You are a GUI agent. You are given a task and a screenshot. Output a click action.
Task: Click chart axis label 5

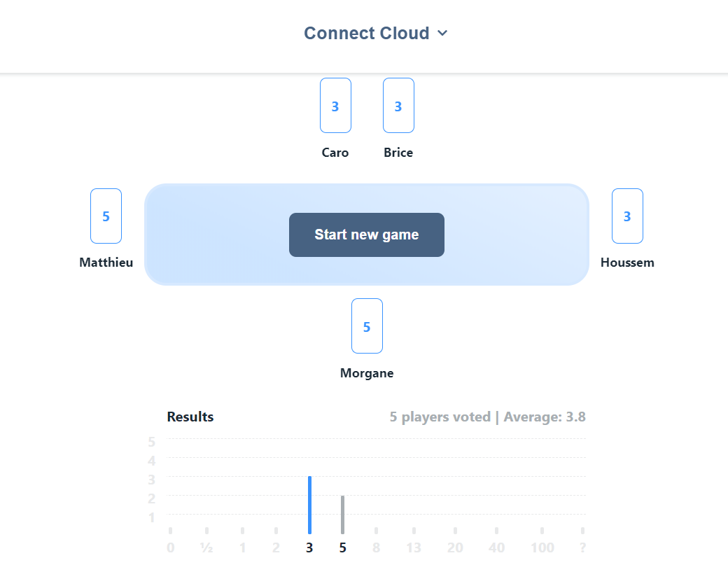click(342, 548)
